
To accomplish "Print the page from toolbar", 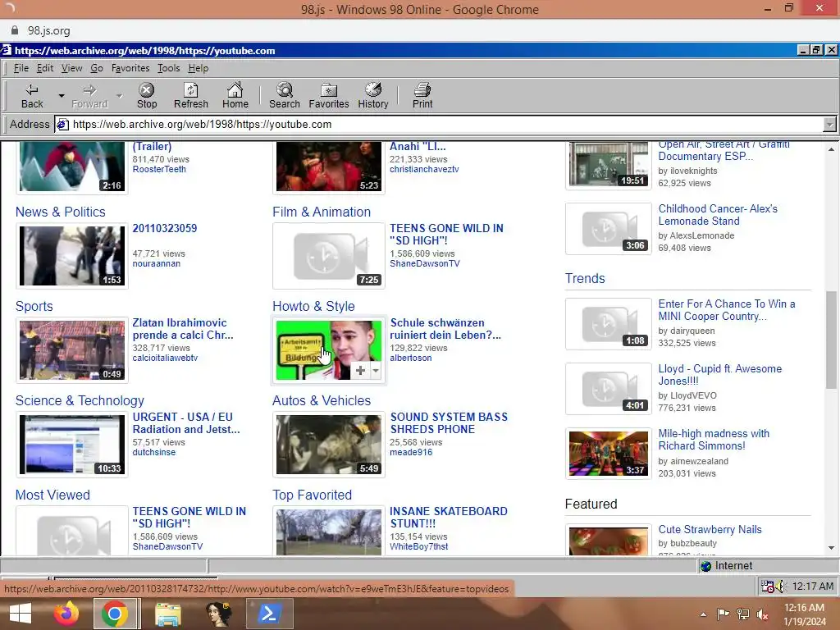I will point(422,96).
